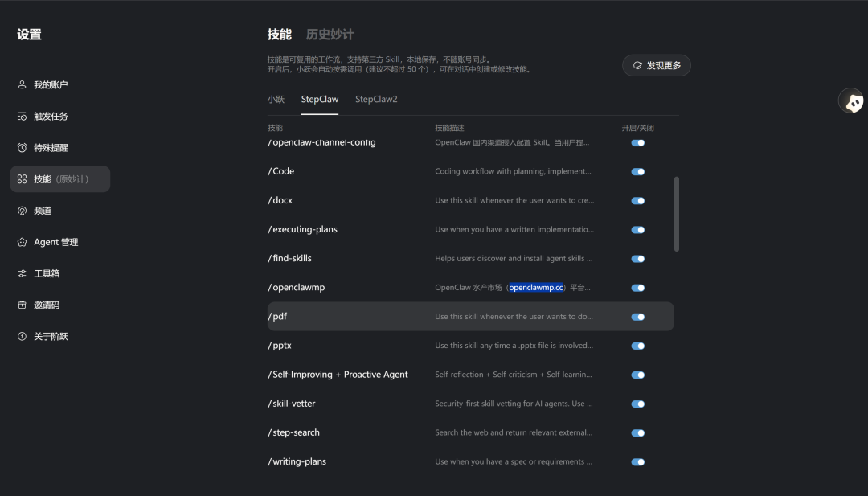Switch to the StepClaw2 tab
This screenshot has height=496, width=868.
tap(376, 100)
